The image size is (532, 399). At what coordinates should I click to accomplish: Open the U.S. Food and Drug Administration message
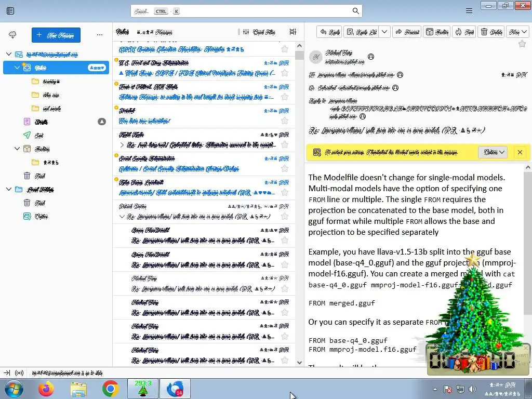click(204, 68)
